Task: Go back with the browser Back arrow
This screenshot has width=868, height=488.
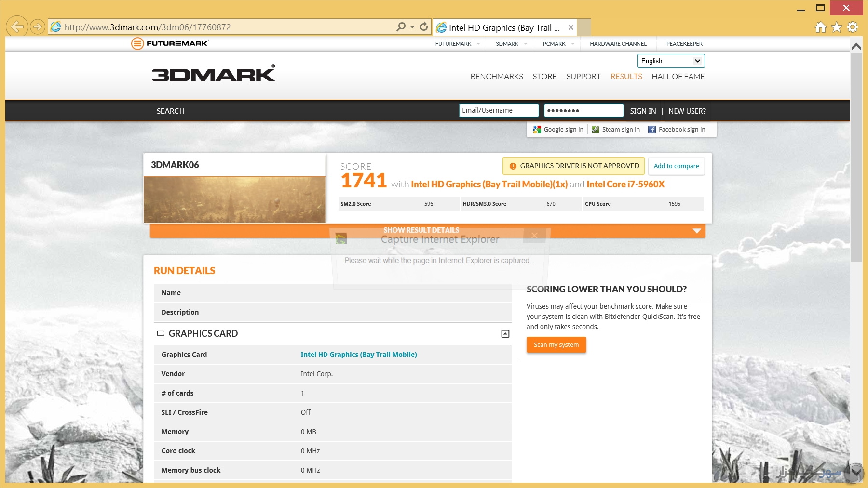Action: (17, 26)
